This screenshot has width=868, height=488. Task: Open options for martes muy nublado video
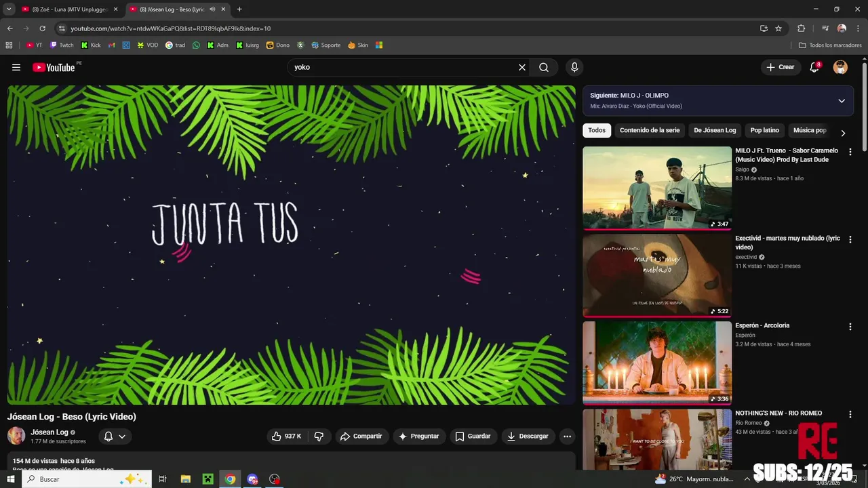click(x=850, y=239)
